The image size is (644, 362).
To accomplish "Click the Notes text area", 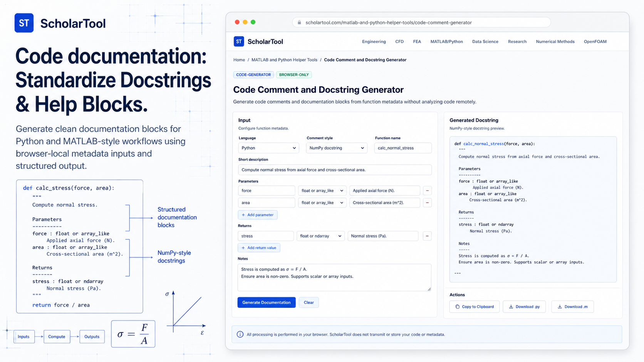I will [x=334, y=277].
